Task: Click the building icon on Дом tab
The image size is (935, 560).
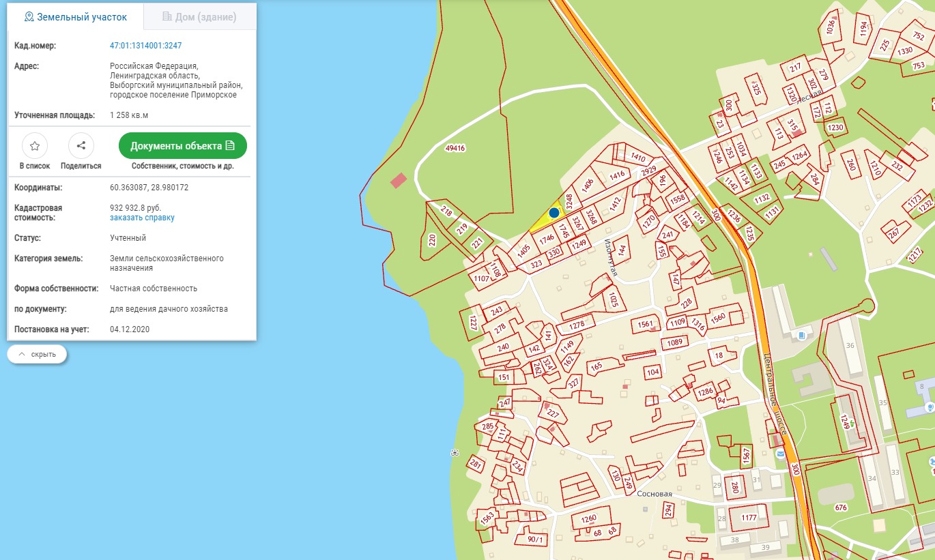Action: coord(167,17)
